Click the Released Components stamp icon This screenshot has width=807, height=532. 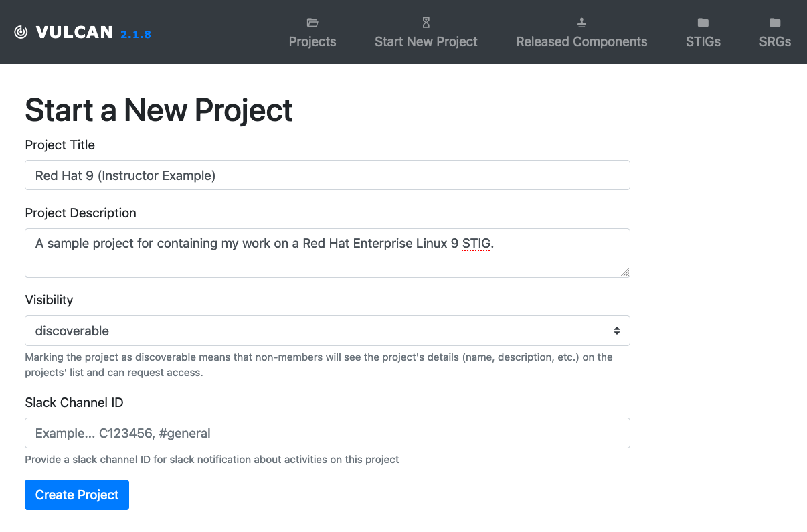(x=581, y=22)
